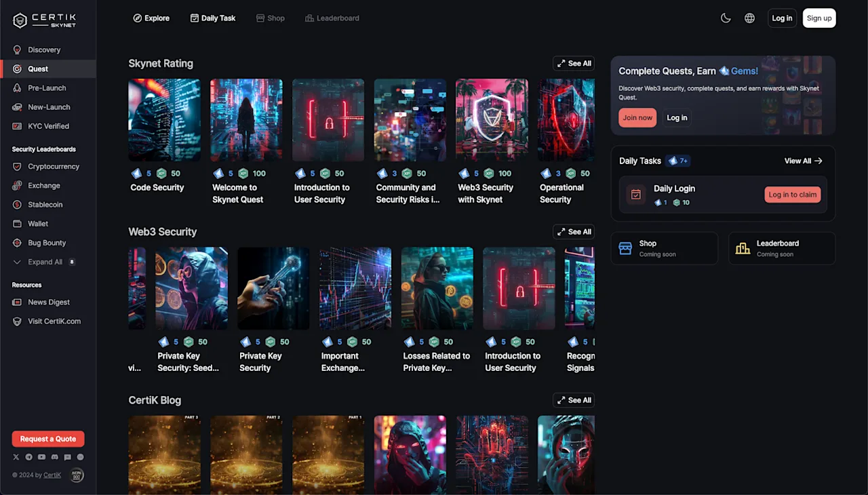Screen dimensions: 868x495
Task: Open the Discord icon in sidebar footer
Action: click(55, 458)
